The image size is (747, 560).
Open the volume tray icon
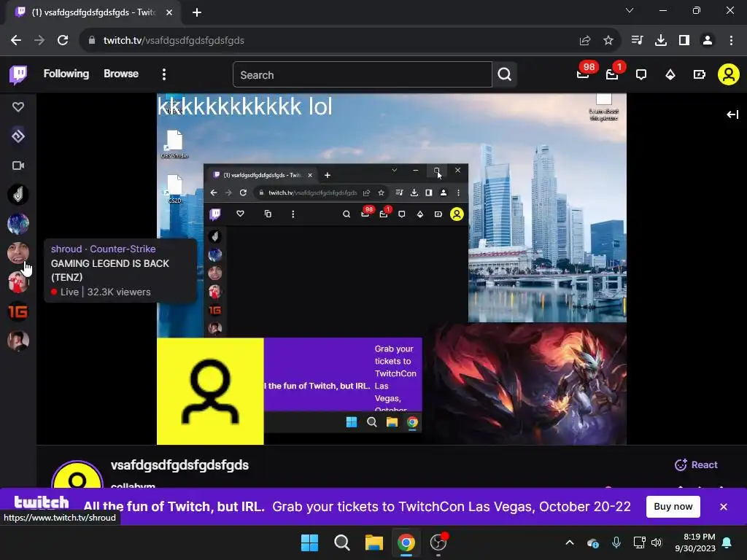[x=657, y=542]
